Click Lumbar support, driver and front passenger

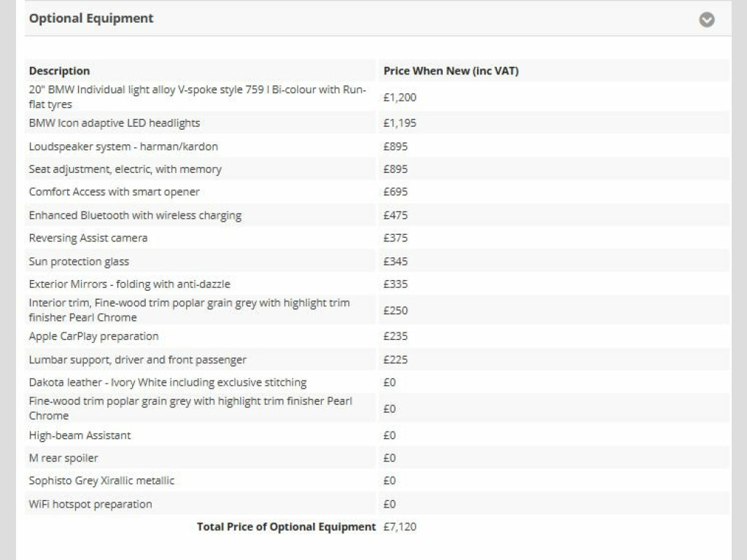pyautogui.click(x=137, y=359)
